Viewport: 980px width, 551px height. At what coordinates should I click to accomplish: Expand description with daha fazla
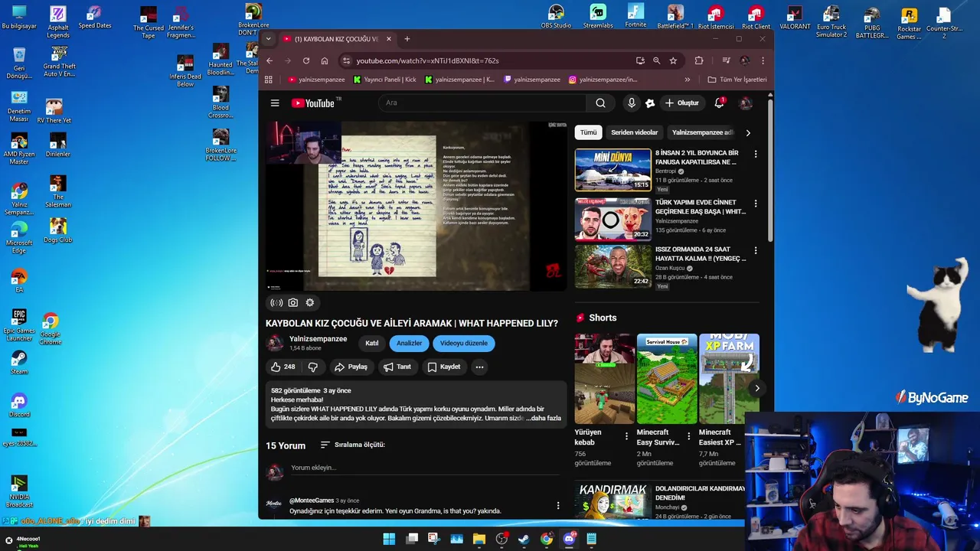[x=546, y=419]
